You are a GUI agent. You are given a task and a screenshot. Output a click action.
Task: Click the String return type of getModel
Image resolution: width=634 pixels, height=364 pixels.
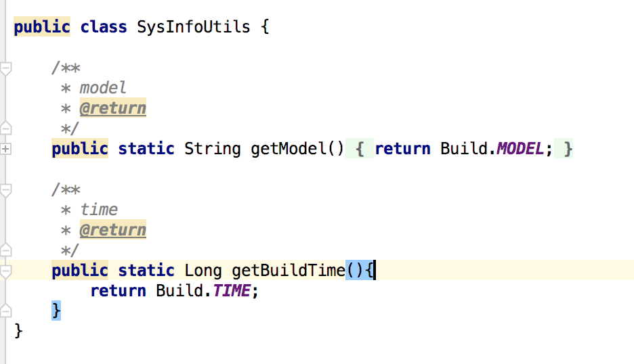coord(212,149)
